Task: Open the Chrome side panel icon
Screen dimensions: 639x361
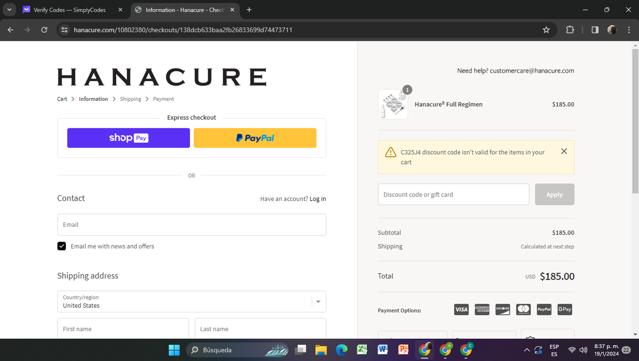Action: 595,30
